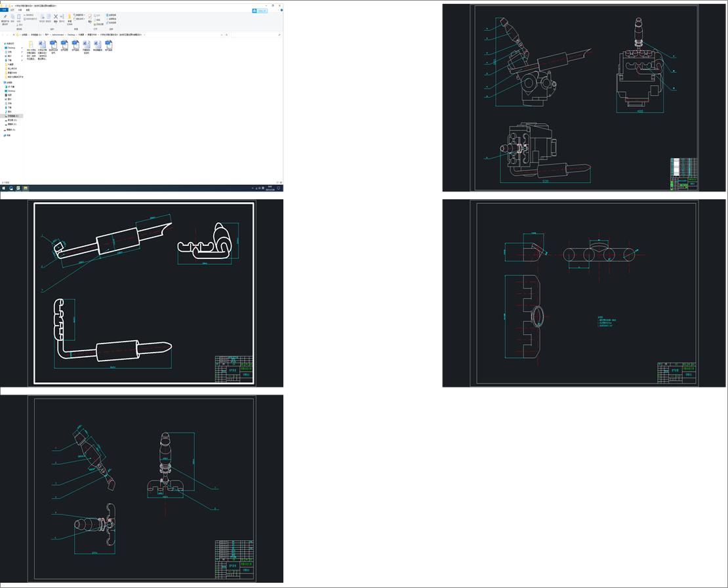728x588 pixels.
Task: Click the Move to icon in ribbon
Action: coord(42,17)
